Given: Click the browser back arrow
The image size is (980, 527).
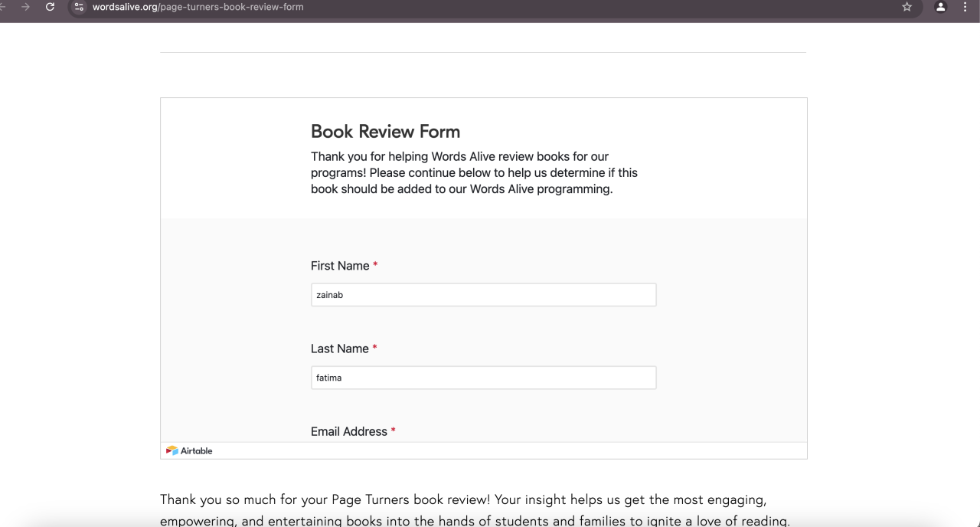Looking at the screenshot, I should 5,7.
